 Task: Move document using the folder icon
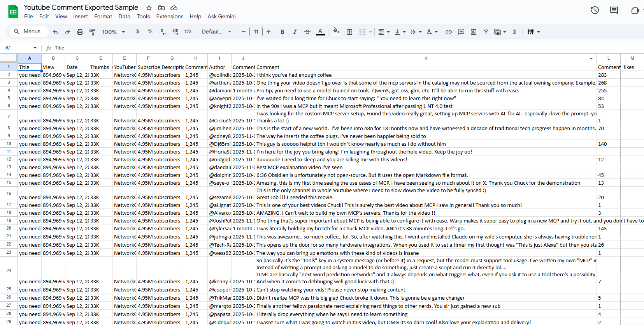[x=161, y=8]
